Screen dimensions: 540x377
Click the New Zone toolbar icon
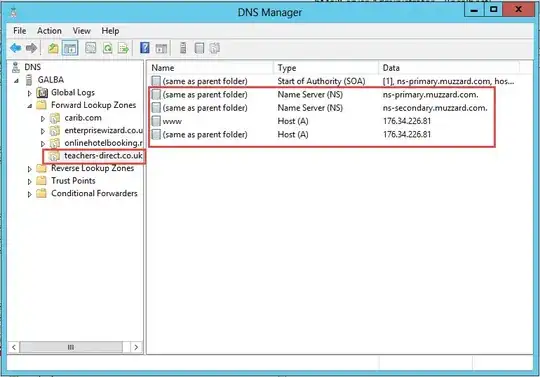[215, 48]
